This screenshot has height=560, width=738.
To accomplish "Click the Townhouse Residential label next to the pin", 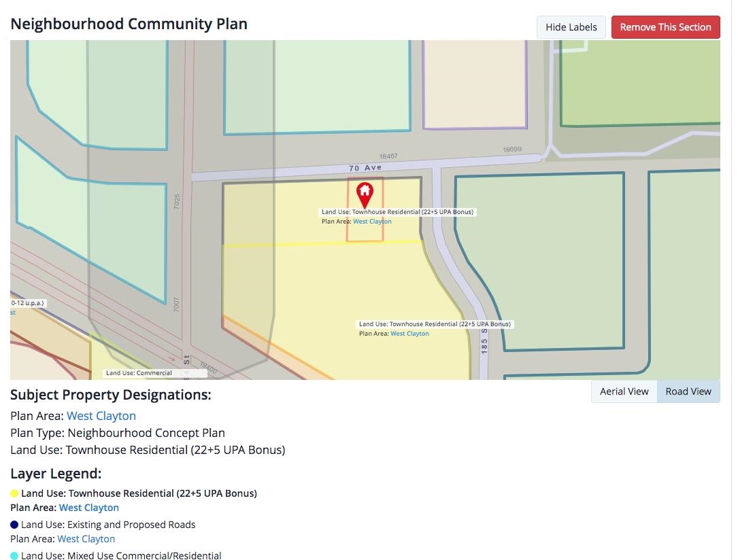I will [x=397, y=212].
